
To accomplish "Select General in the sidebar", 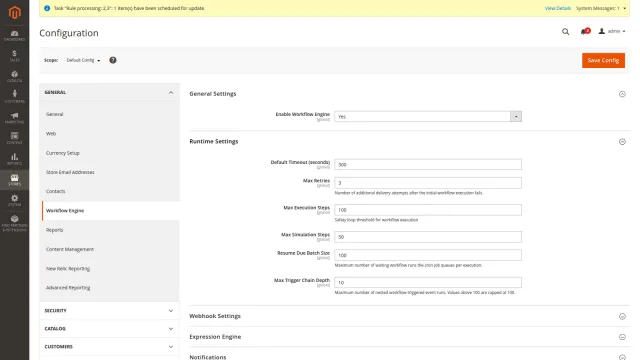I will click(x=55, y=114).
